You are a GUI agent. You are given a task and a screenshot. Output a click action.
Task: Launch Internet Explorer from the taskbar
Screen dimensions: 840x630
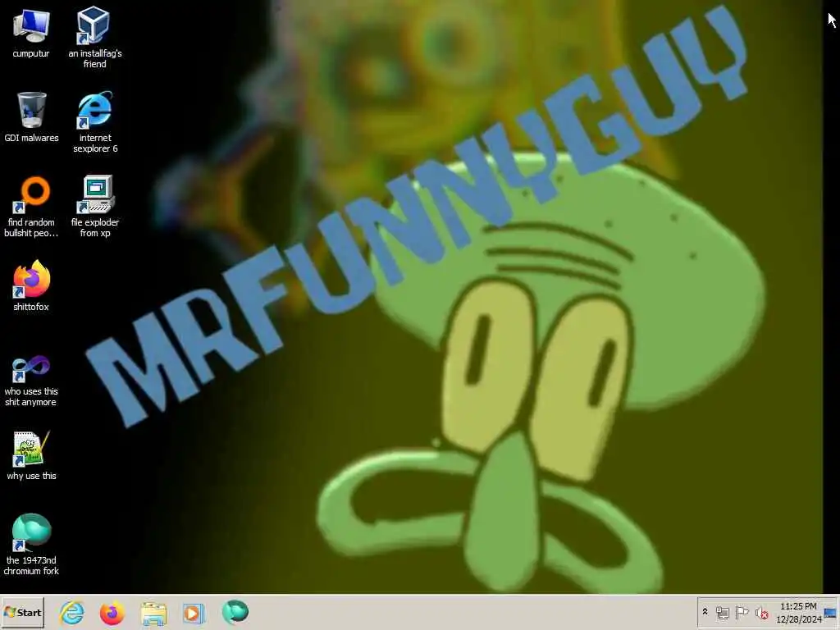72,612
